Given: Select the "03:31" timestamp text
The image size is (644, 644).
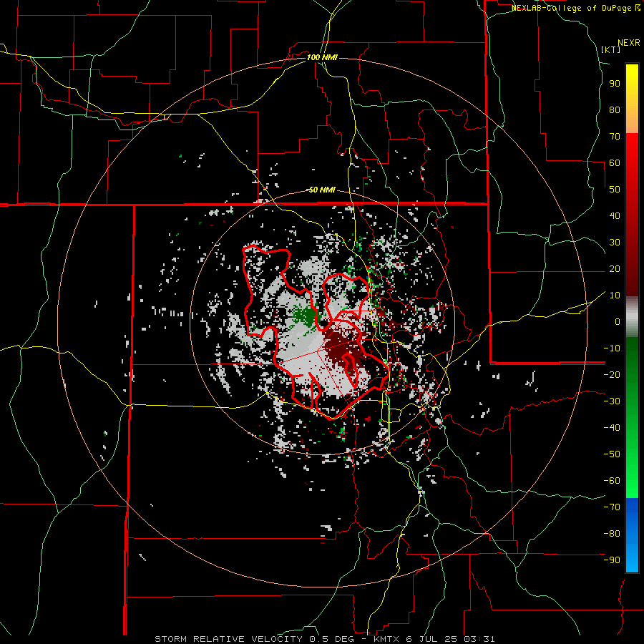Looking at the screenshot, I should click(479, 639).
